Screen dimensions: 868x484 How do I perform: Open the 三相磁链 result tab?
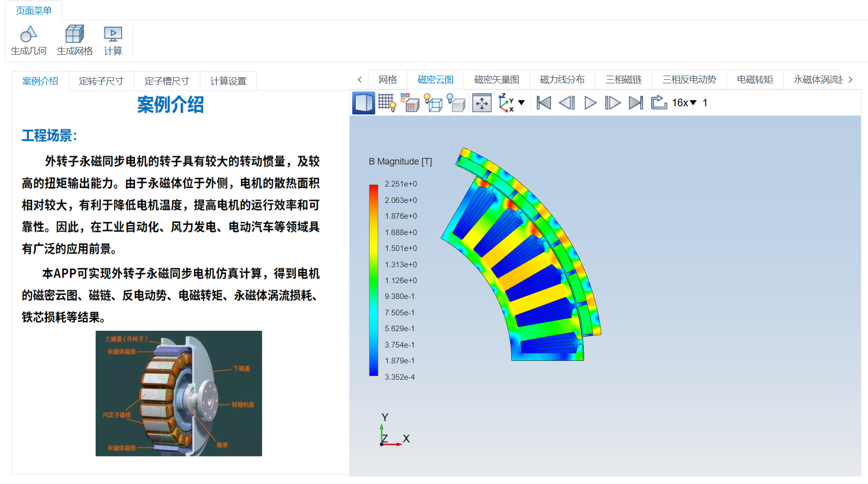pos(624,80)
